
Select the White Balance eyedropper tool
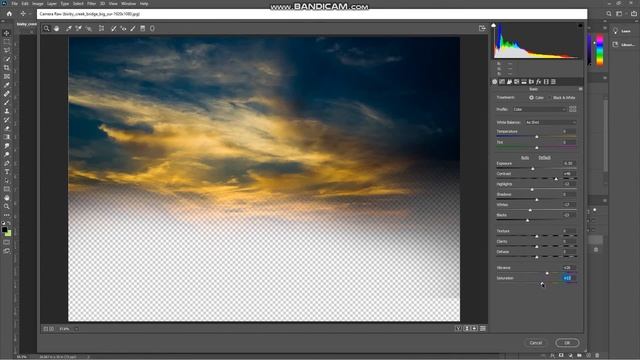(69, 29)
